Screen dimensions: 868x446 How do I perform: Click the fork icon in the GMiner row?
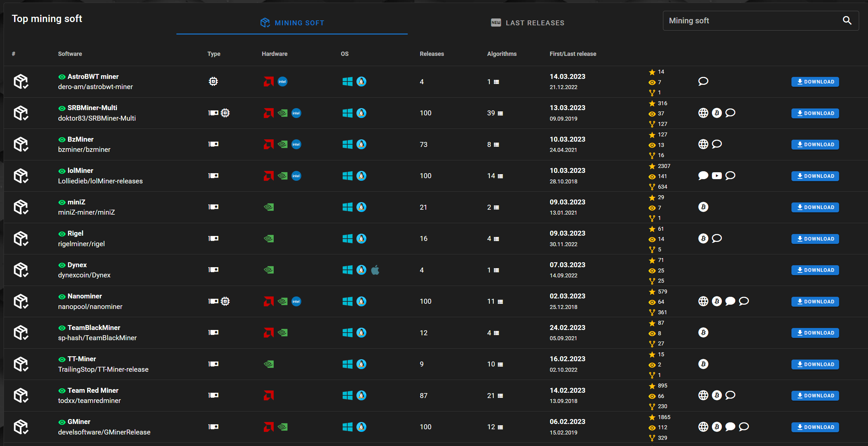coord(652,437)
